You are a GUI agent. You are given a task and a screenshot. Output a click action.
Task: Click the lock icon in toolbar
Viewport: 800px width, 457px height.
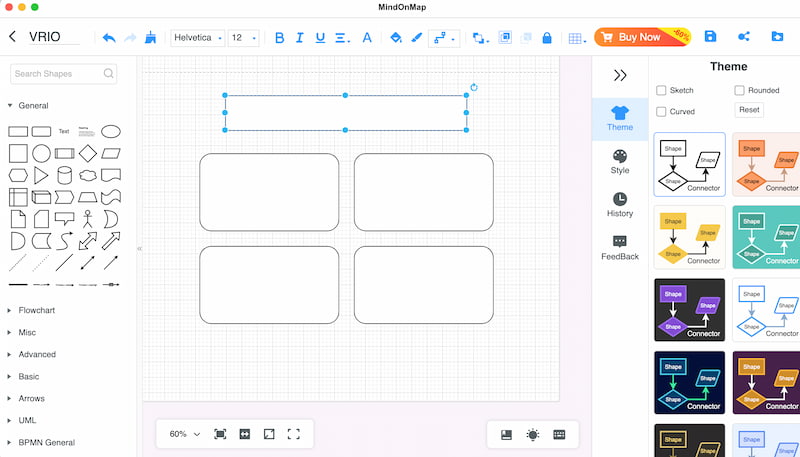coord(546,38)
